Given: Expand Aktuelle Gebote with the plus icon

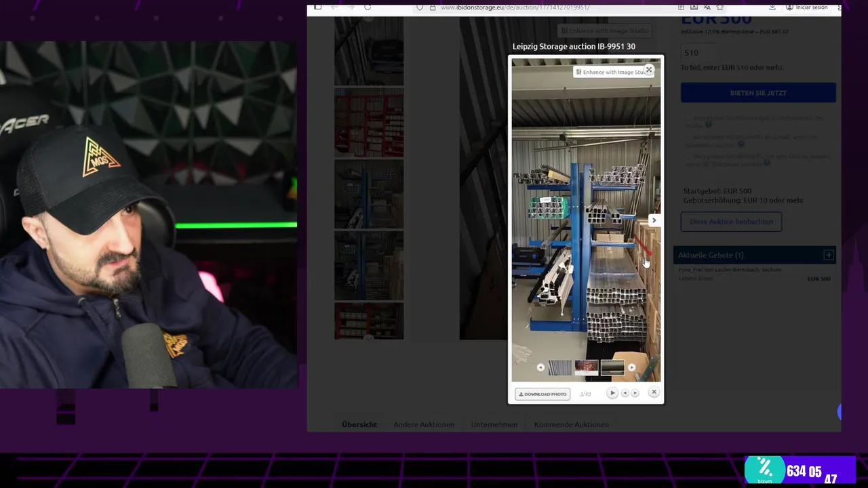Looking at the screenshot, I should point(828,255).
